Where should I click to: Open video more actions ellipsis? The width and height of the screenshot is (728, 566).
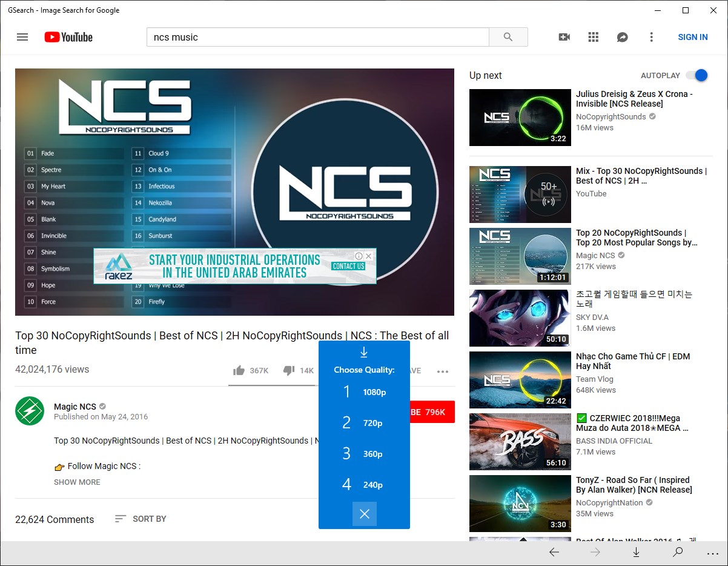click(x=443, y=371)
